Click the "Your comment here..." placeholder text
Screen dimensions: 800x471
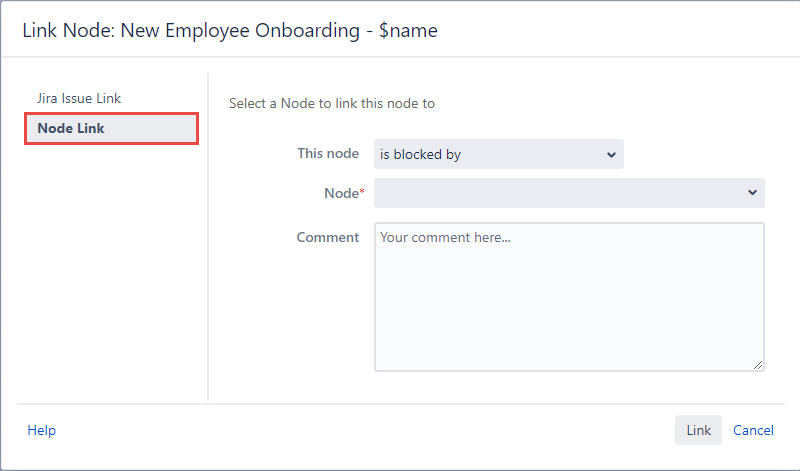coord(445,238)
